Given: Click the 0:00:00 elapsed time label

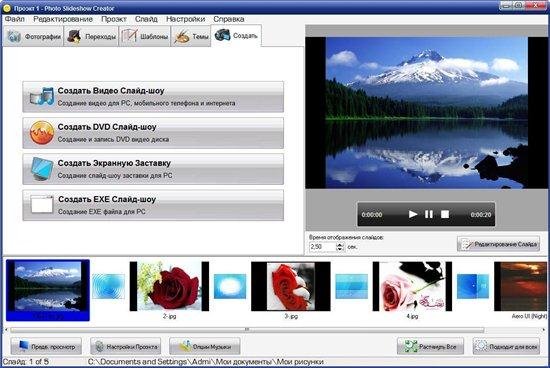Looking at the screenshot, I should coord(372,214).
